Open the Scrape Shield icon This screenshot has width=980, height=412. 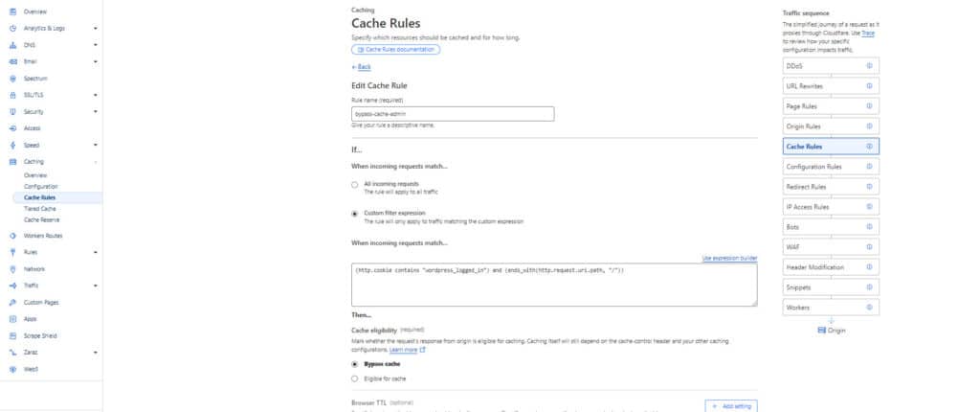tap(12, 335)
